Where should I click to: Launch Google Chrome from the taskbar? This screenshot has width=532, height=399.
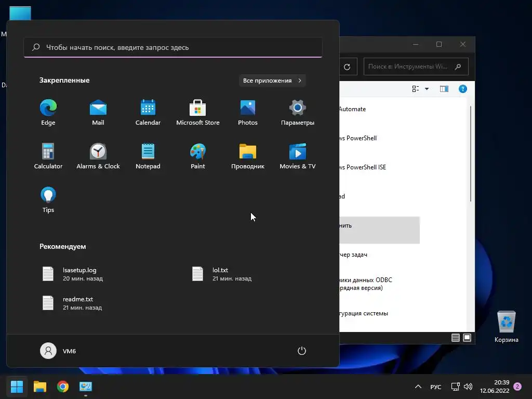[63, 387]
